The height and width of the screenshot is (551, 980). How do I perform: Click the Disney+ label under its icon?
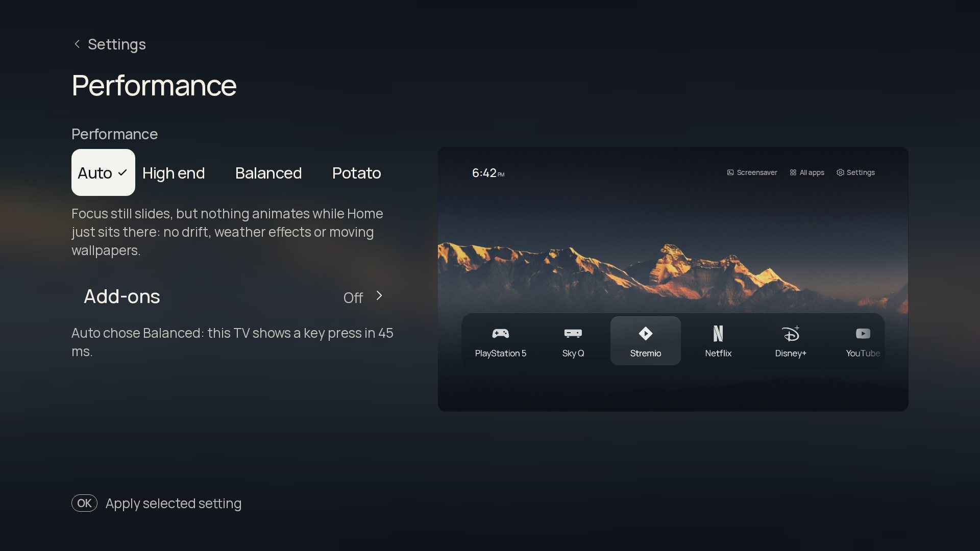point(791,353)
